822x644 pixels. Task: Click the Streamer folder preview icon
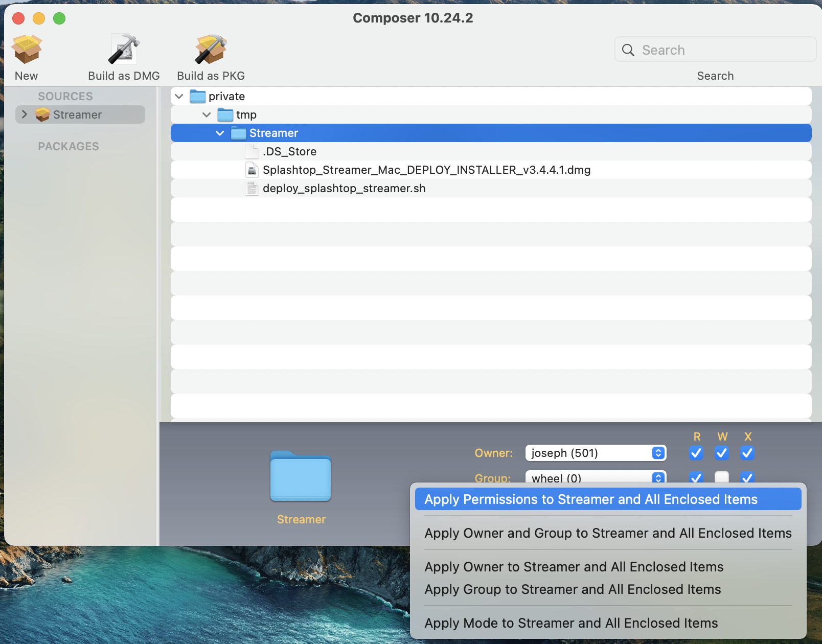(x=301, y=476)
